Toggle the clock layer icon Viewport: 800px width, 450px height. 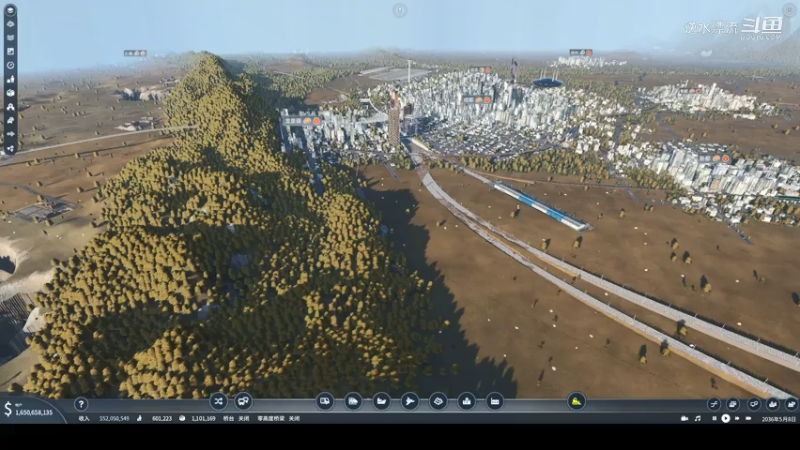coord(10,65)
